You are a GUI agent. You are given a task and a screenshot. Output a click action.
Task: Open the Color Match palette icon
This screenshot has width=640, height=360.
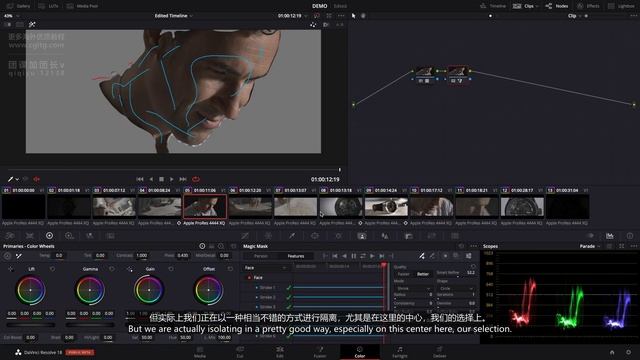click(30, 236)
